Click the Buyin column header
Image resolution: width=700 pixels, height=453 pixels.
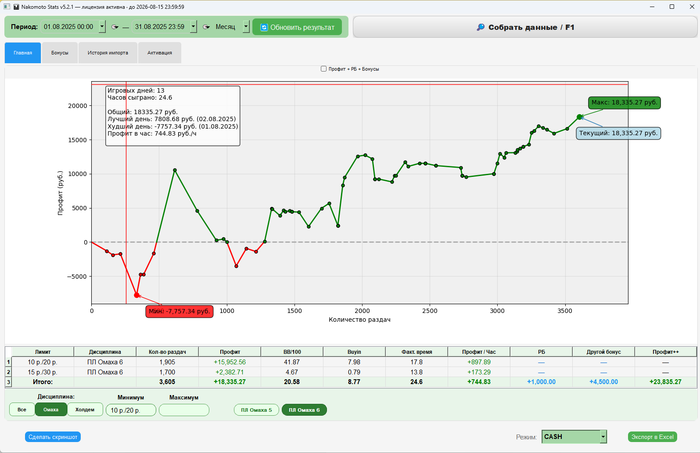354,352
